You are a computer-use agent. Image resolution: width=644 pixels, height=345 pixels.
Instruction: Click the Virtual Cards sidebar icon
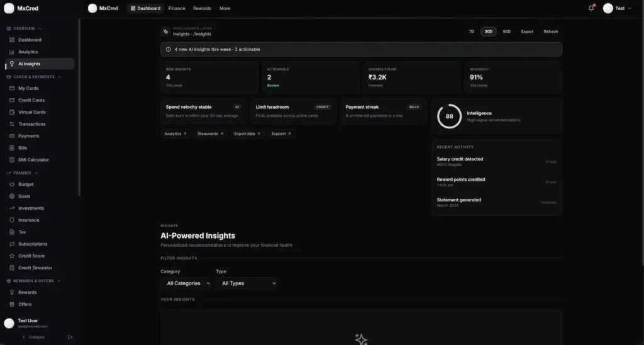[x=12, y=112]
